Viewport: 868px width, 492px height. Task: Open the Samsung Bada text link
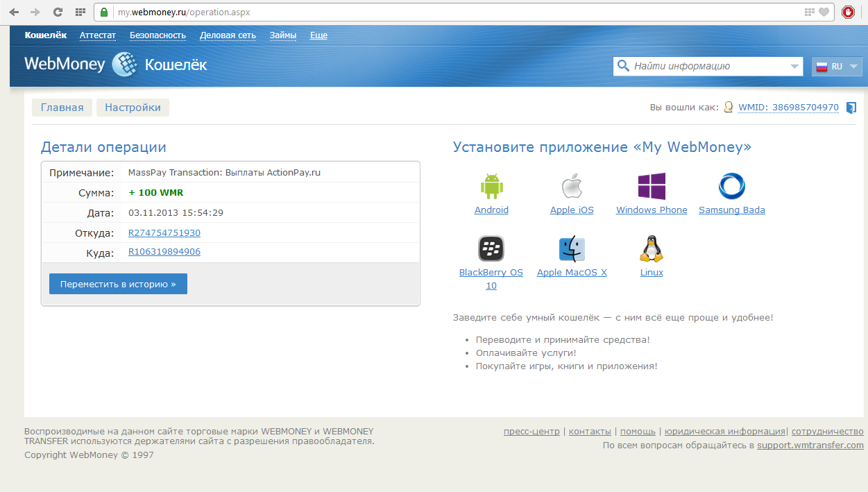[x=732, y=210]
